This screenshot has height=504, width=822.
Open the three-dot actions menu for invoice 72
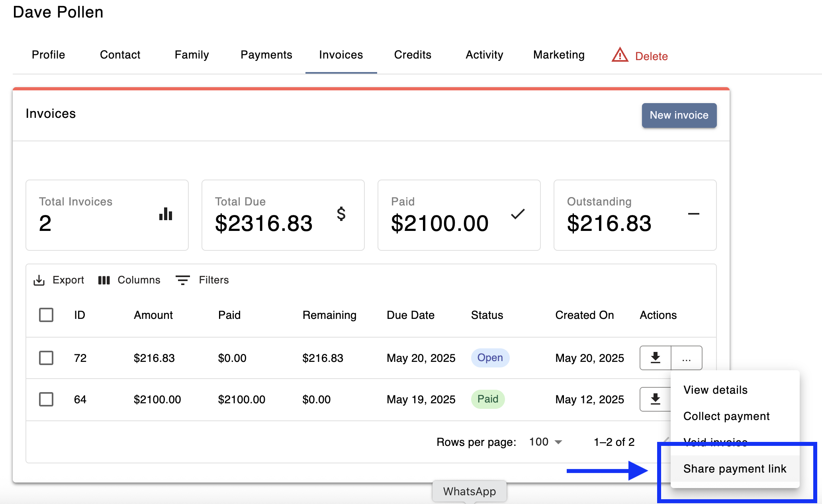[686, 358]
